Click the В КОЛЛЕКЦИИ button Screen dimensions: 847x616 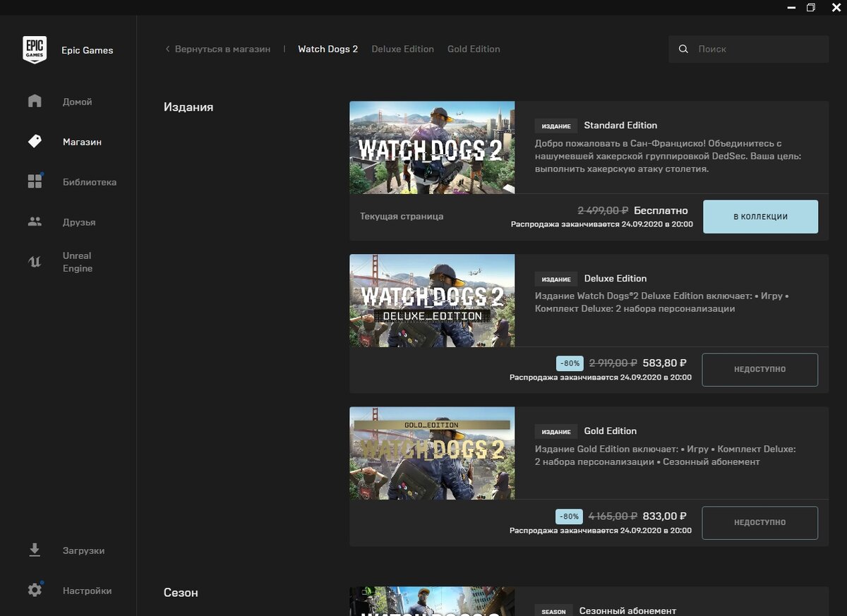(761, 217)
